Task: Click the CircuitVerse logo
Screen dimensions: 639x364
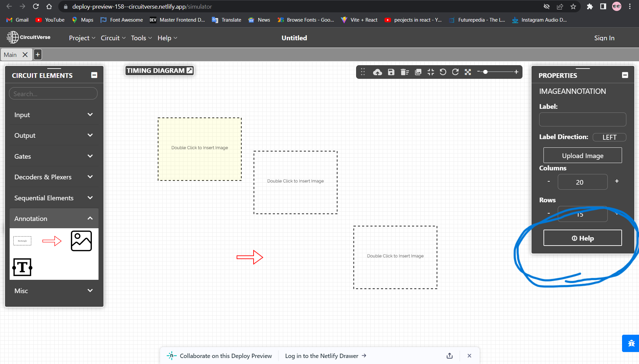Action: [29, 37]
